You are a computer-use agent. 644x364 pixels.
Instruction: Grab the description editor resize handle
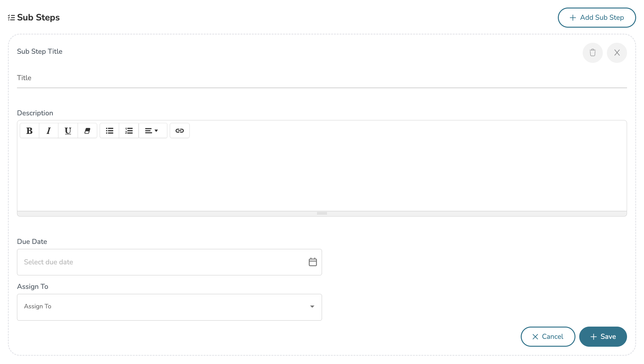point(322,213)
